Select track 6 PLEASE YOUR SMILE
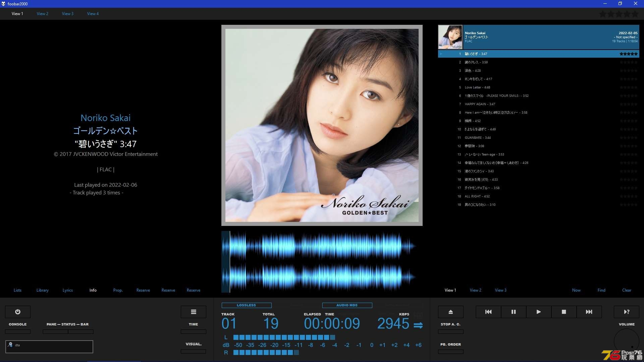 (539, 96)
